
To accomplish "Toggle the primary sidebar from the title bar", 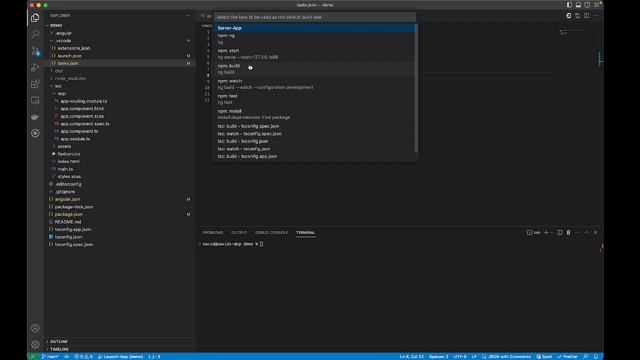I will (569, 5).
